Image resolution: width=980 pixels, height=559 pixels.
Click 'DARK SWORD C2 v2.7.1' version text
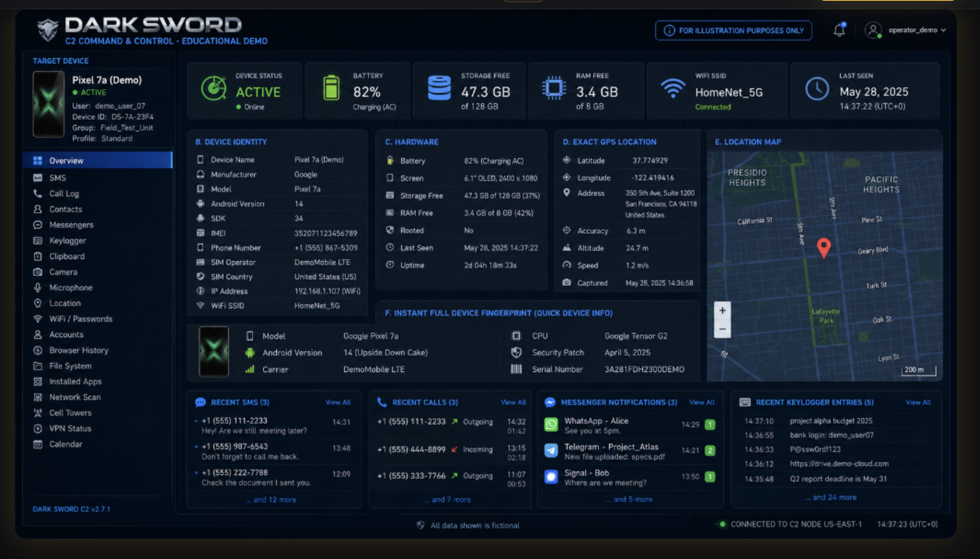(x=71, y=509)
